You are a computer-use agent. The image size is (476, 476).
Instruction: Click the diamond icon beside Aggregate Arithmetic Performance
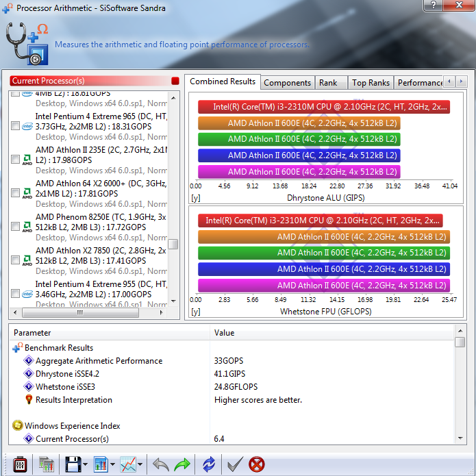click(x=29, y=360)
